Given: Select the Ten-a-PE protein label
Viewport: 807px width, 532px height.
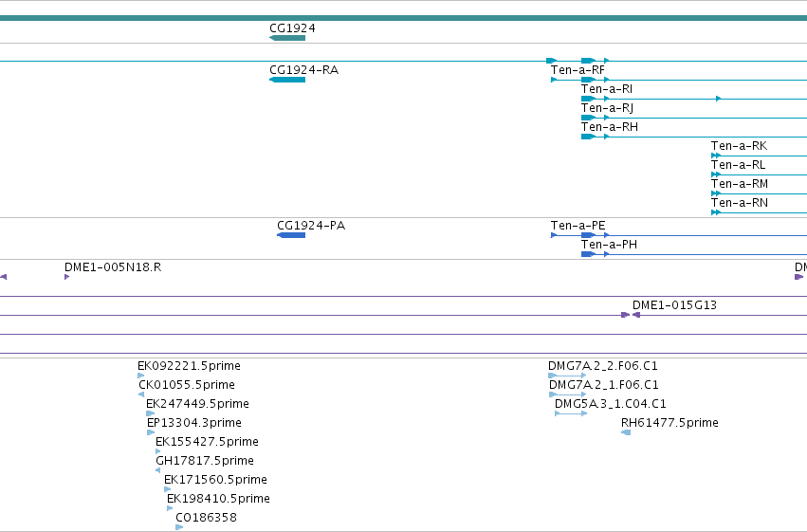Looking at the screenshot, I should (578, 225).
